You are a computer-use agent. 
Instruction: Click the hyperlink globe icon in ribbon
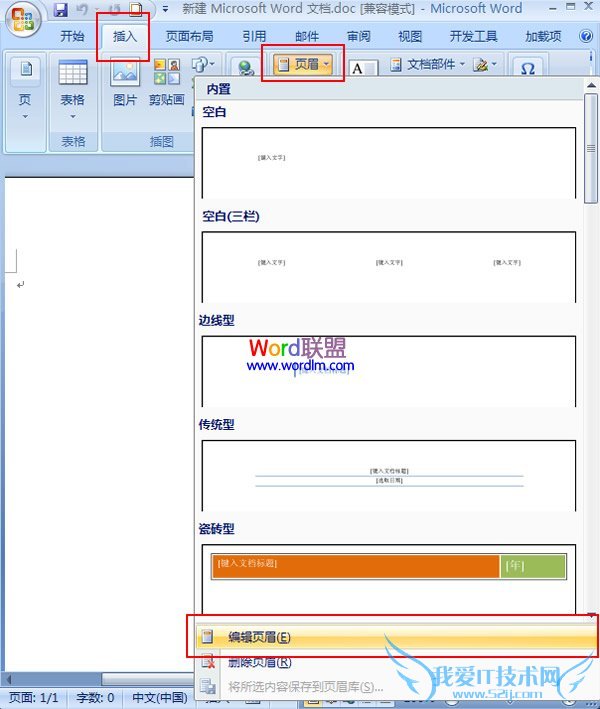244,68
